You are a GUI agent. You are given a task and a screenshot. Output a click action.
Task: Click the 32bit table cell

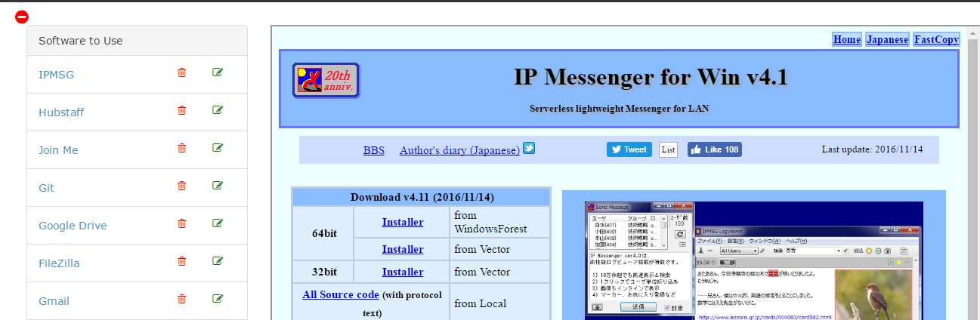click(324, 272)
